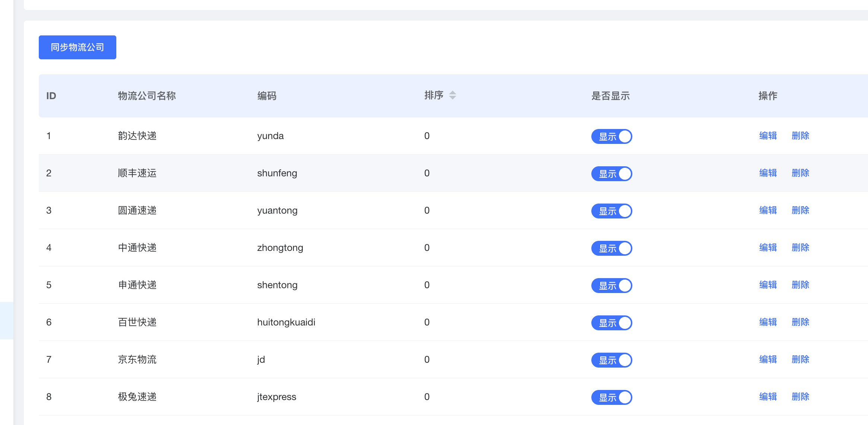
Task: Toggle 显示 switch for 韵达快递
Action: (x=611, y=136)
